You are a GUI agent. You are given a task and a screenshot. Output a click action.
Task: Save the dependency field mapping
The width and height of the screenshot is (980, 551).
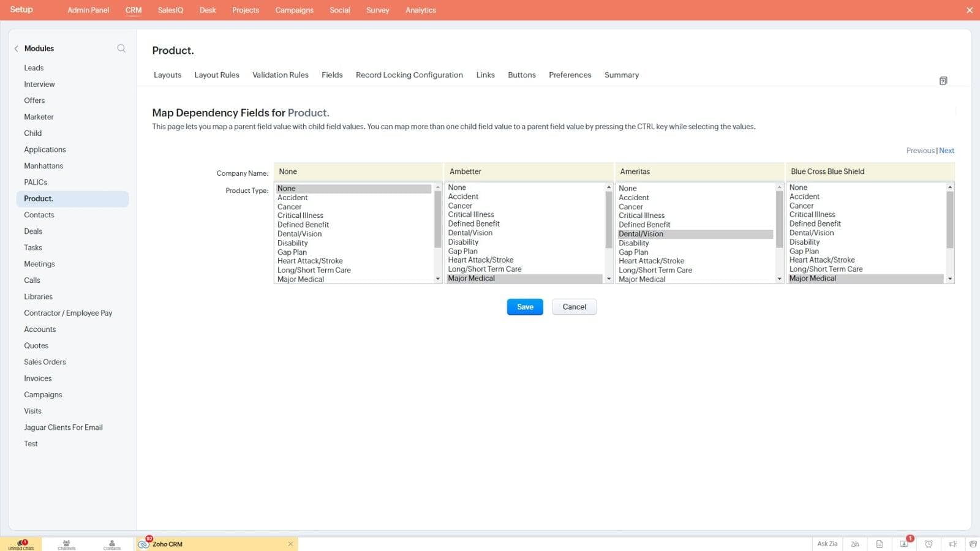click(525, 307)
